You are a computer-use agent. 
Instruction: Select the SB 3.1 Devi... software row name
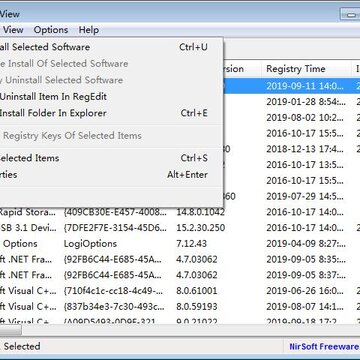(29, 228)
